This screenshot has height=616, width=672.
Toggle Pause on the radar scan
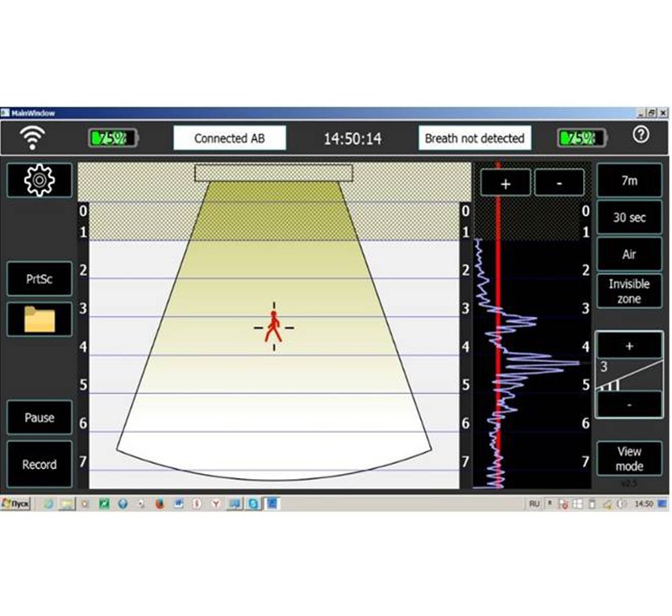click(x=39, y=418)
